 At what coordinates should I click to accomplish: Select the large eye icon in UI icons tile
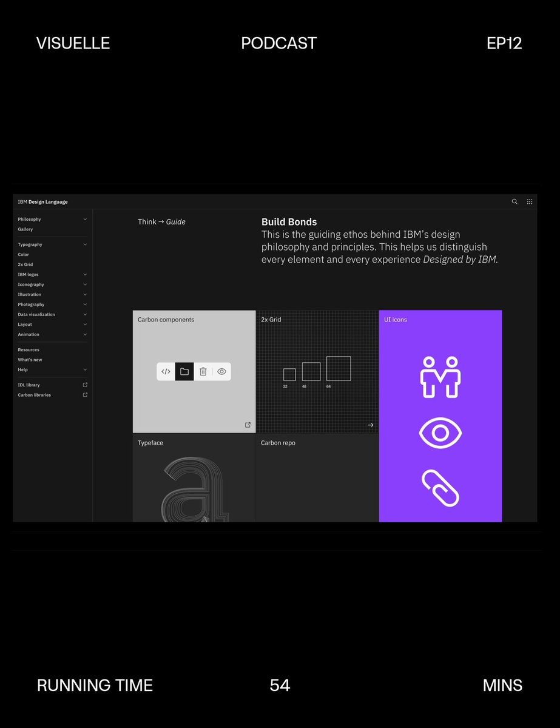click(440, 433)
